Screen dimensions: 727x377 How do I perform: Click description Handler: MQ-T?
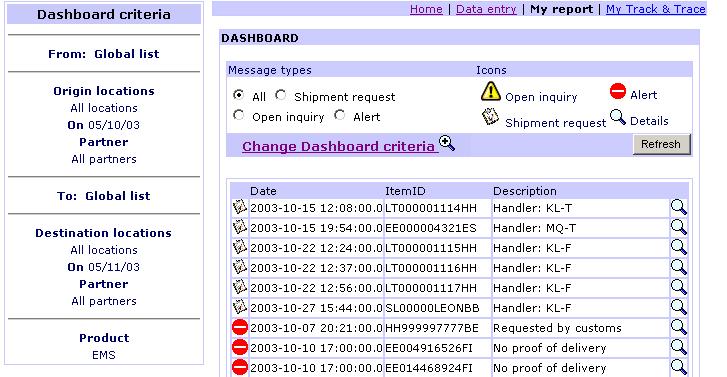[x=534, y=228]
